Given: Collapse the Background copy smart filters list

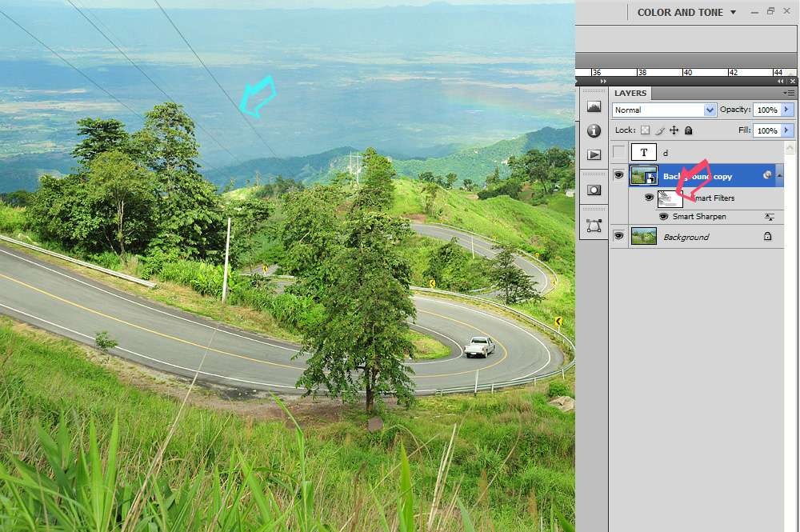Looking at the screenshot, I should click(780, 176).
